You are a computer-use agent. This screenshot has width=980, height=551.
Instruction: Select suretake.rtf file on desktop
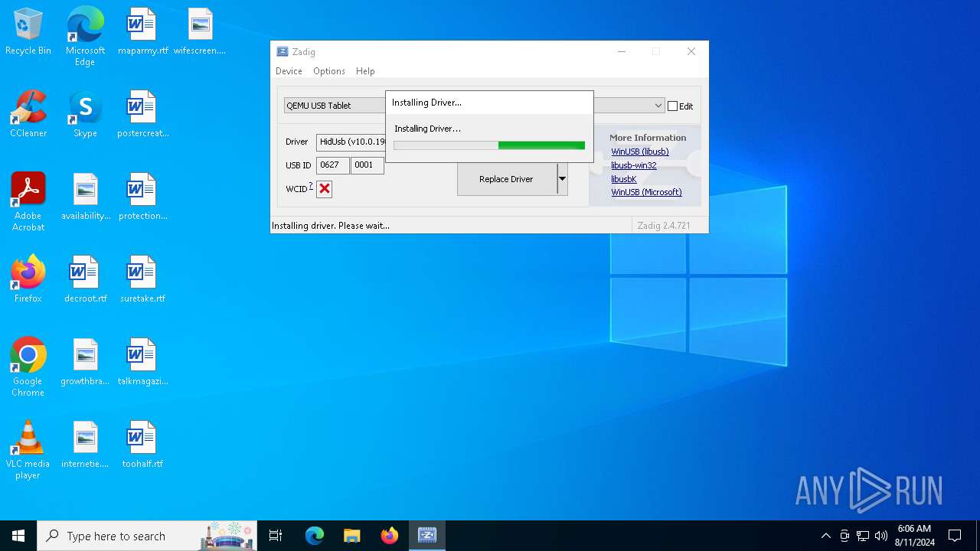pos(142,280)
